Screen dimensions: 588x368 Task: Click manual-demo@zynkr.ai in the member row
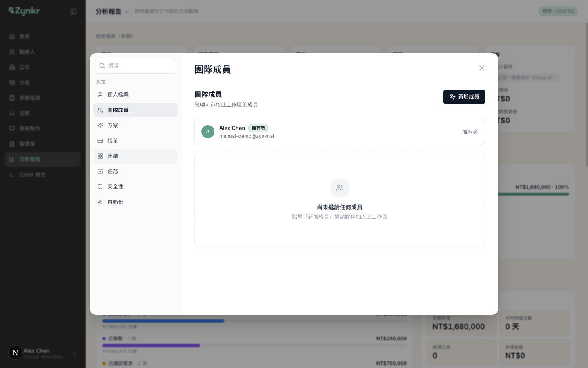pos(247,136)
